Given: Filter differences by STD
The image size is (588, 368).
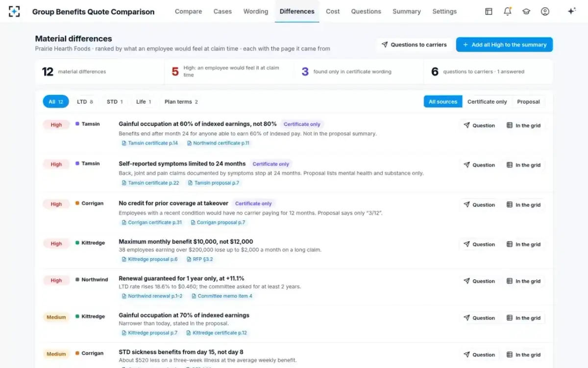Looking at the screenshot, I should tap(115, 102).
